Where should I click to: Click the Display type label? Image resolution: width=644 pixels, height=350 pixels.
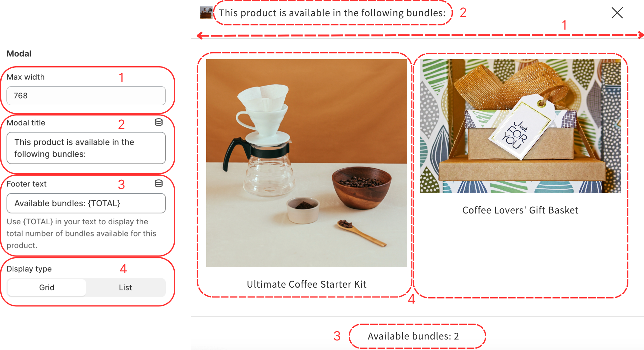(x=29, y=269)
